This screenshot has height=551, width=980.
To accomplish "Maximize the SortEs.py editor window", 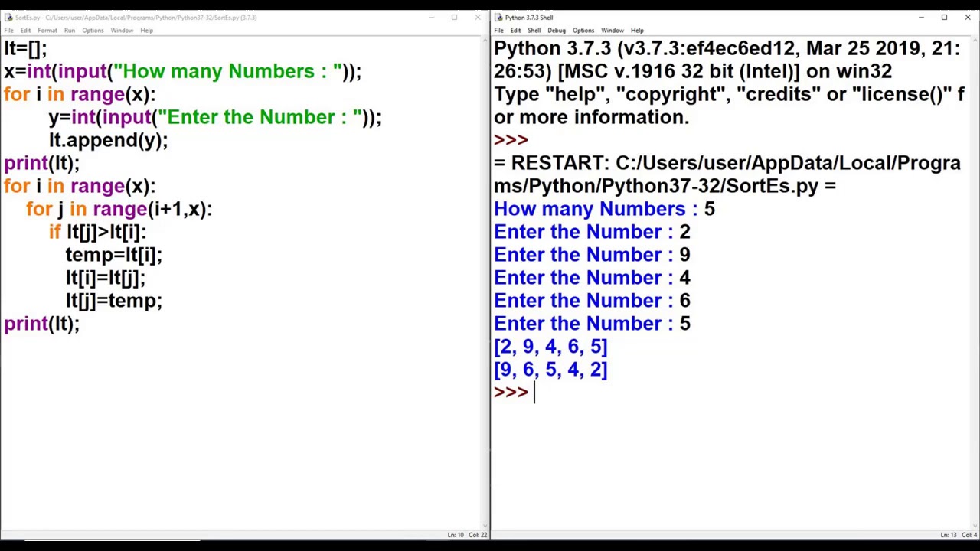I will (454, 17).
